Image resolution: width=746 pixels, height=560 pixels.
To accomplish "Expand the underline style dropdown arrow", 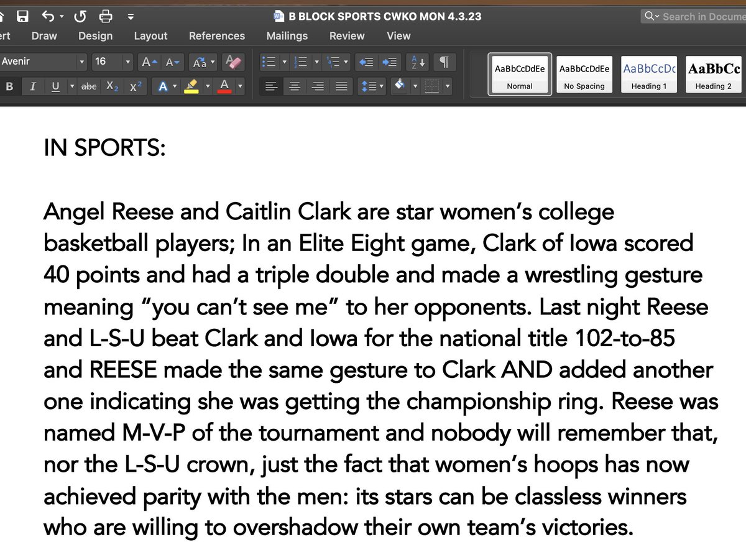I will 72,87.
